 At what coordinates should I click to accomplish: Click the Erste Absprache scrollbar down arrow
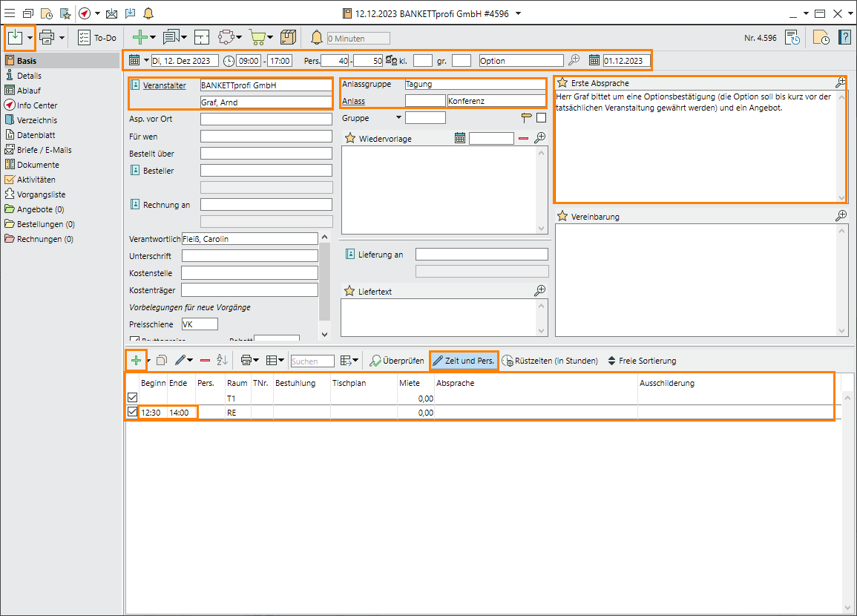pos(841,197)
